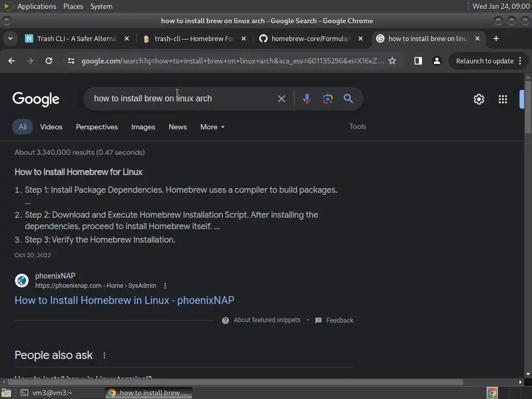Close the homebrew-core GitHub tab

(x=361, y=38)
